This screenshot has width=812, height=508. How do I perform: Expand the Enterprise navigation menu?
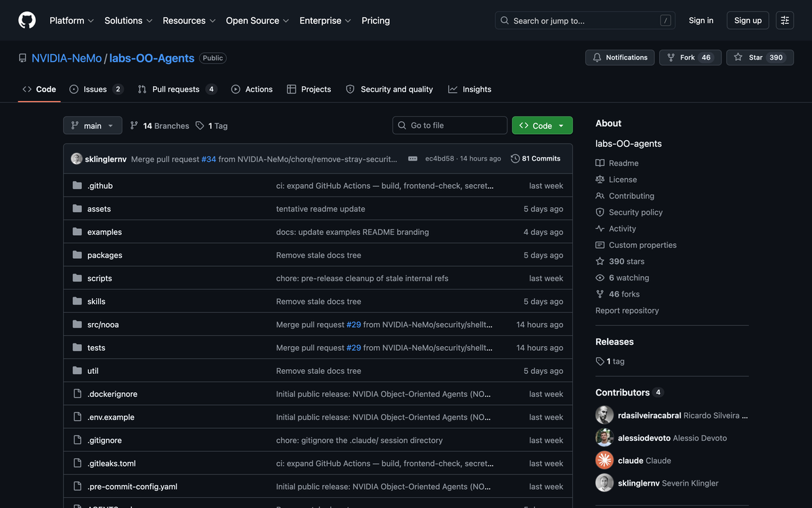click(x=325, y=20)
